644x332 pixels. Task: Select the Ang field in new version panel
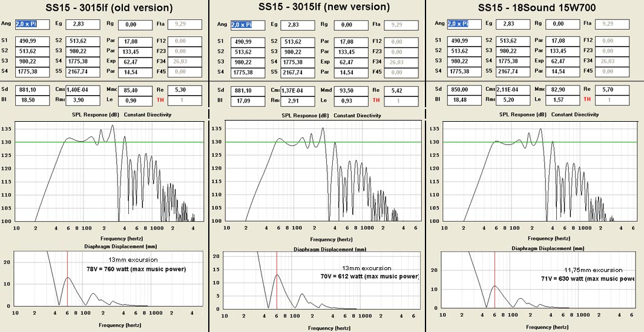point(248,25)
